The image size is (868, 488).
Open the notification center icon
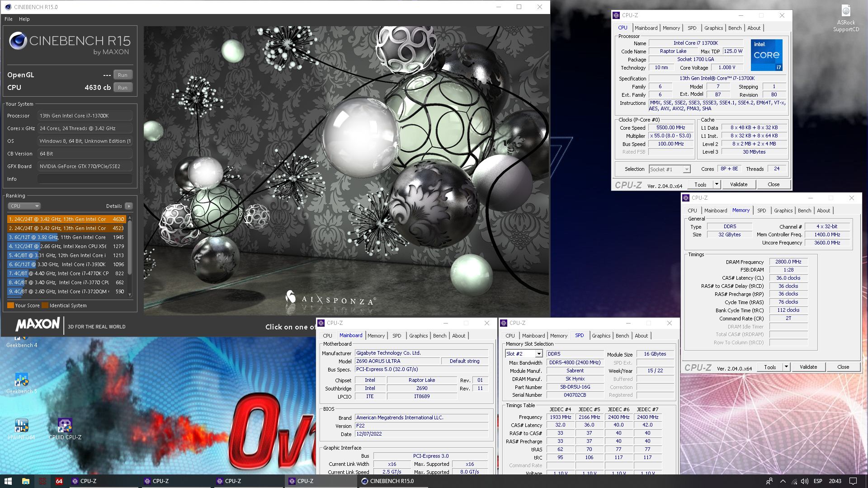[x=853, y=481]
